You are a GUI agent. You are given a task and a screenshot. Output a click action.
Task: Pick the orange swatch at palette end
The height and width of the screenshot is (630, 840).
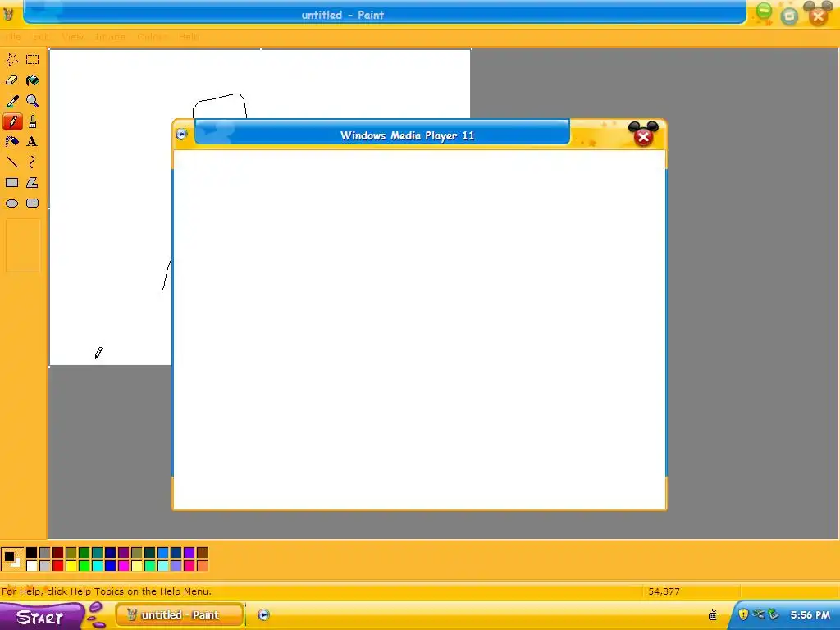point(202,566)
